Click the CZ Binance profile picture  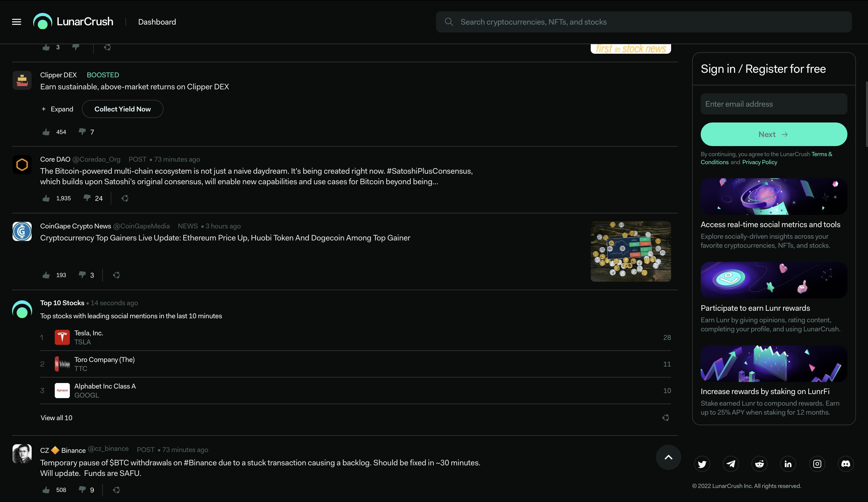(x=22, y=454)
